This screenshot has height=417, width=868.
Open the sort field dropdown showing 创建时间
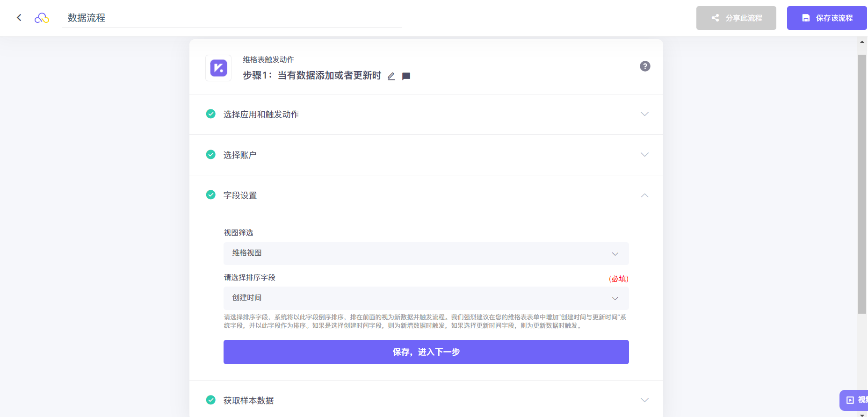click(x=426, y=298)
